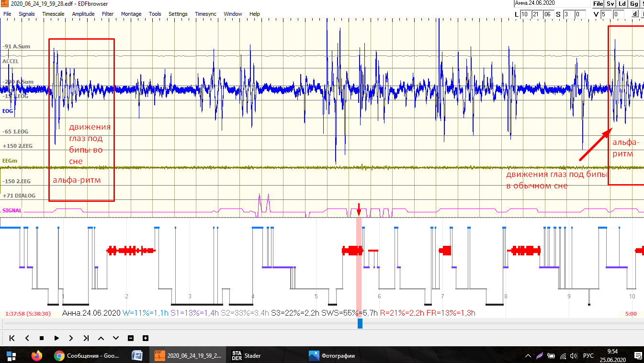Click the name field showing Анна.24.06.2020
Screen dimensions: 644x363
click(x=552, y=3)
